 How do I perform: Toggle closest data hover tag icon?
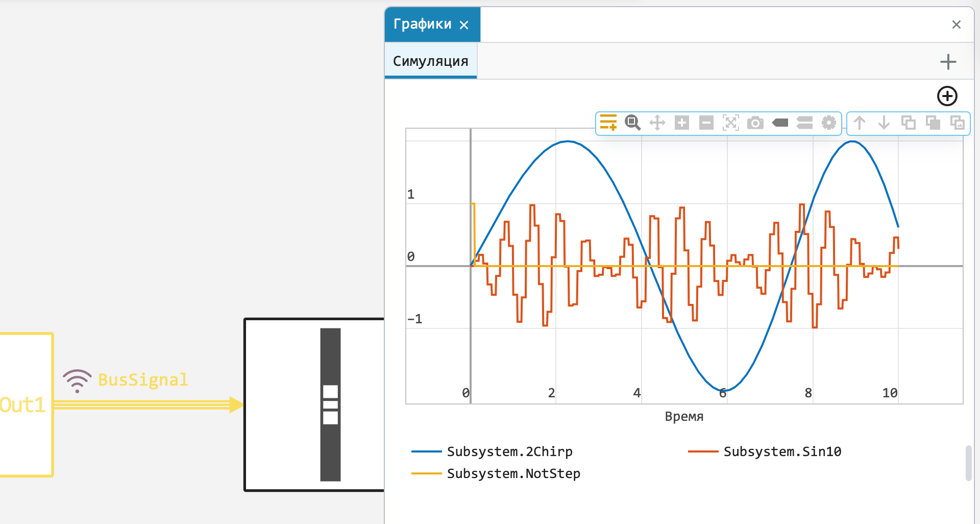(x=780, y=123)
